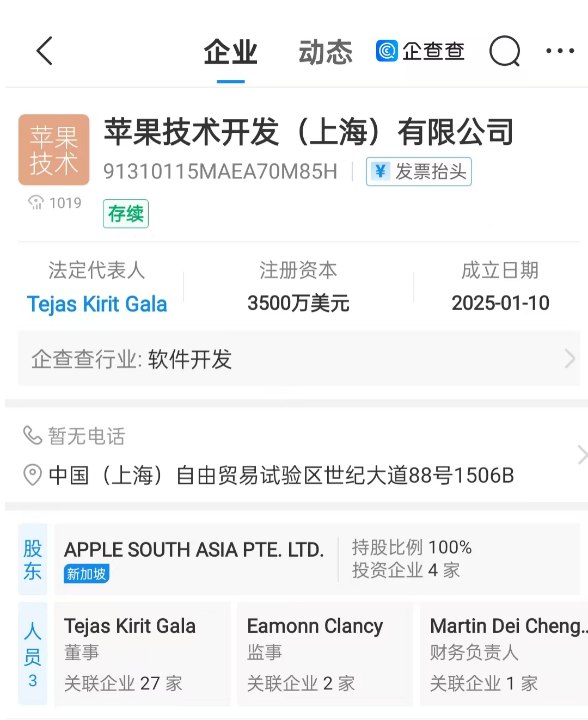
Task: Tap the Qichacha logo icon
Action: pyautogui.click(x=387, y=51)
